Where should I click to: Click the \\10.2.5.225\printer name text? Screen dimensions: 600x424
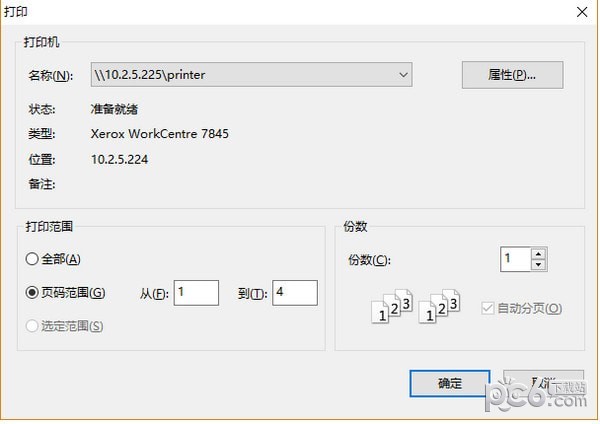pos(150,74)
